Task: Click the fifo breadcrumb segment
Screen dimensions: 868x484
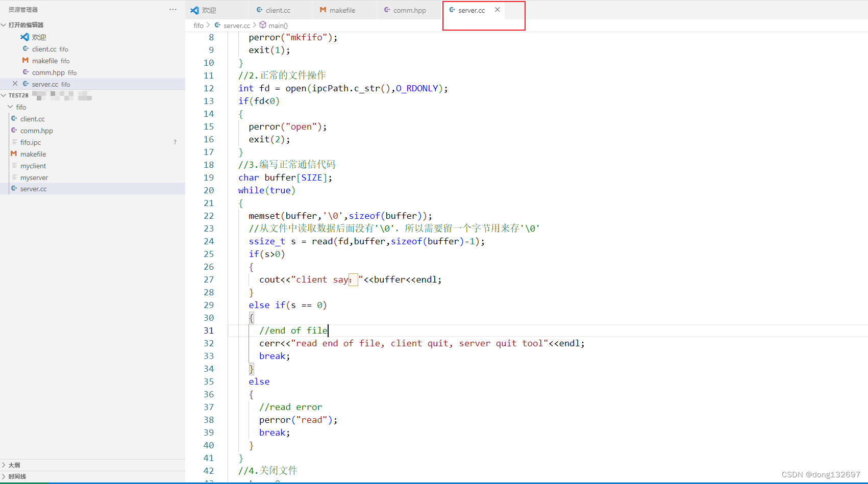Action: (199, 26)
